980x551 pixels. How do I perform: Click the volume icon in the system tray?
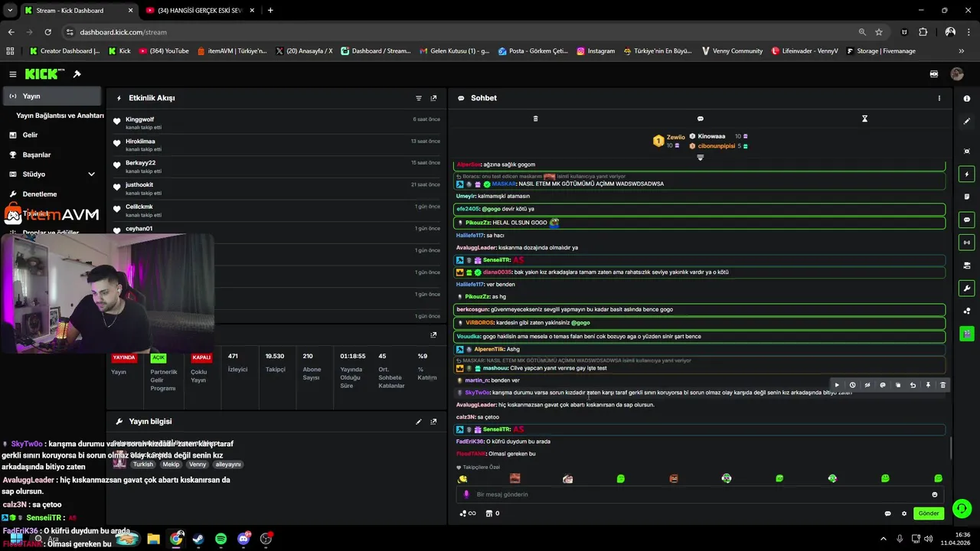(928, 539)
